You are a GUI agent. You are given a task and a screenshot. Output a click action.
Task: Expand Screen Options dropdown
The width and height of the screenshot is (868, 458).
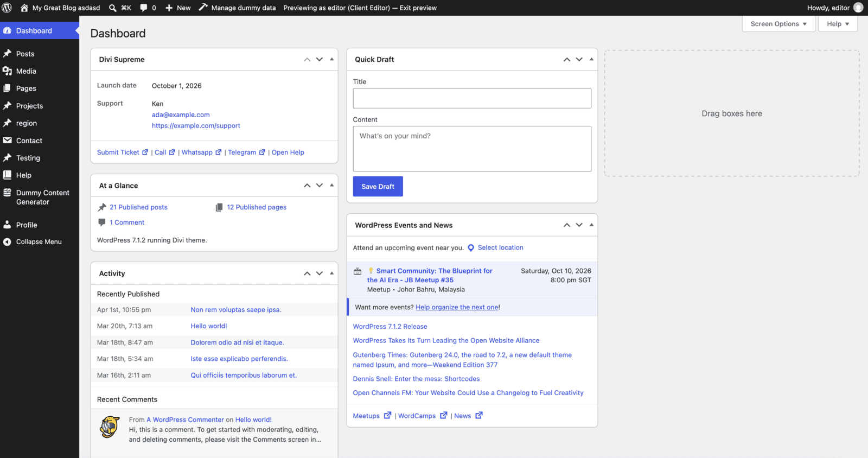point(778,24)
